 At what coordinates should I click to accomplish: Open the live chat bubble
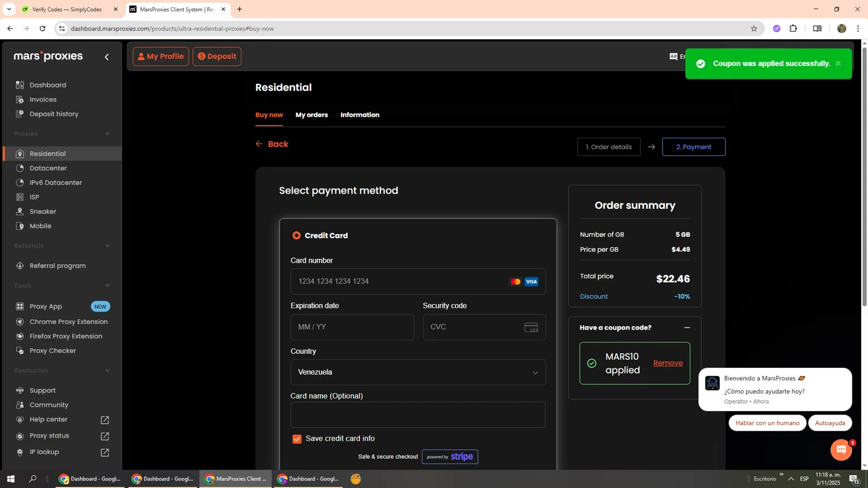coord(841,450)
